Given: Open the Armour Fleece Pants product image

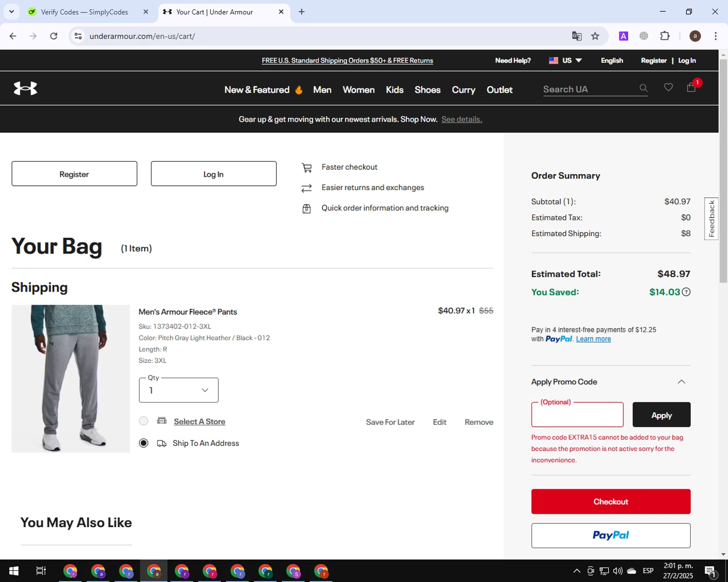Looking at the screenshot, I should click(x=71, y=379).
